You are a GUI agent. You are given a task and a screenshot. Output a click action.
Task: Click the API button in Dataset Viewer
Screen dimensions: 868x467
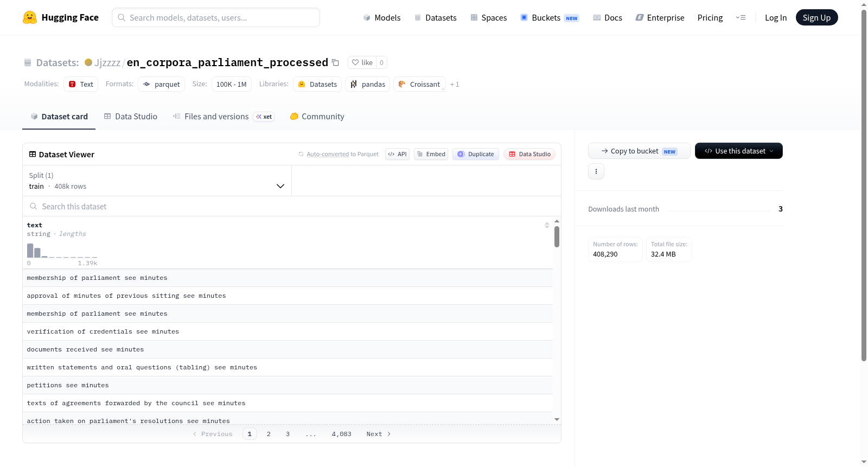tap(397, 154)
